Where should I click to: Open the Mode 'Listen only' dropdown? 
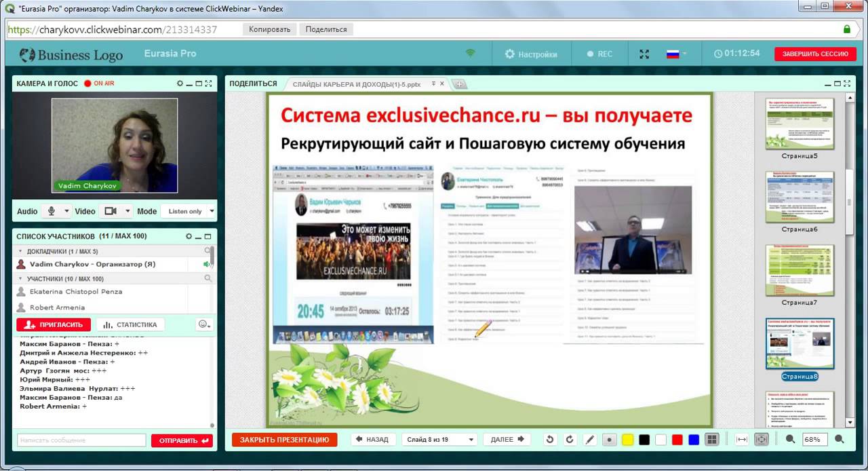pyautogui.click(x=188, y=211)
